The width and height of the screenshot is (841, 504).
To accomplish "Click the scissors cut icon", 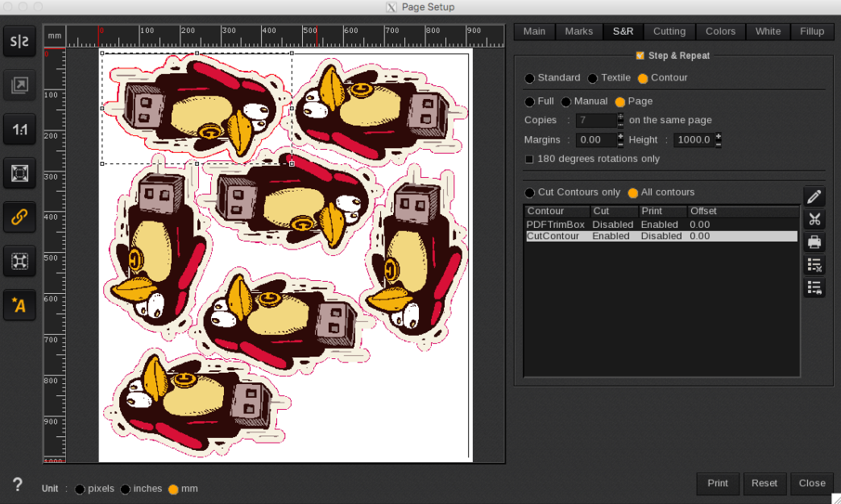I will coord(814,219).
